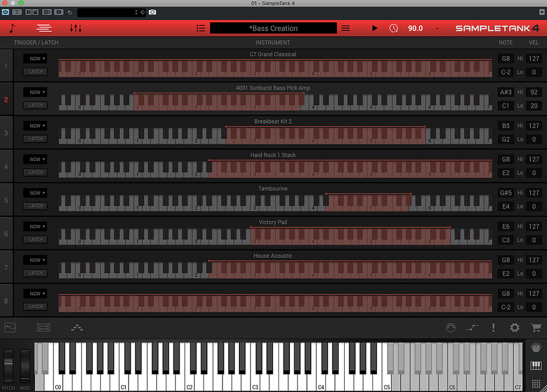Click part 3 low note G2 field
547x392 pixels.
click(505, 139)
